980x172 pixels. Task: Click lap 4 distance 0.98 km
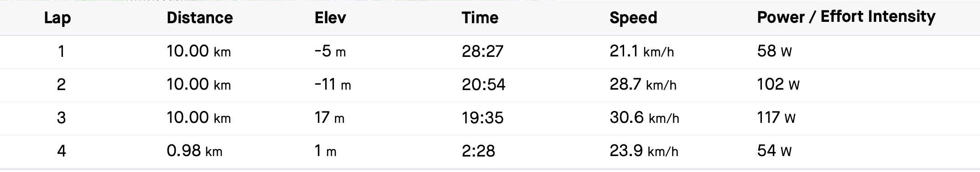194,151
